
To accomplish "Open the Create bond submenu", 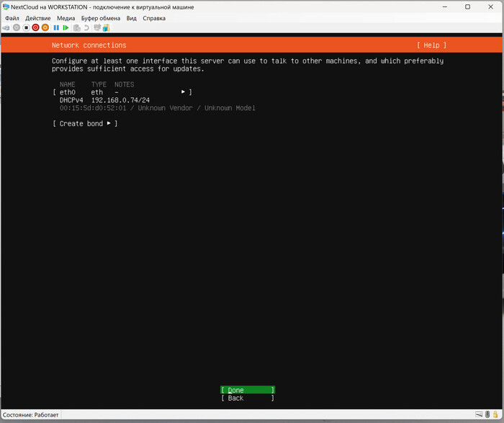I will click(x=85, y=123).
